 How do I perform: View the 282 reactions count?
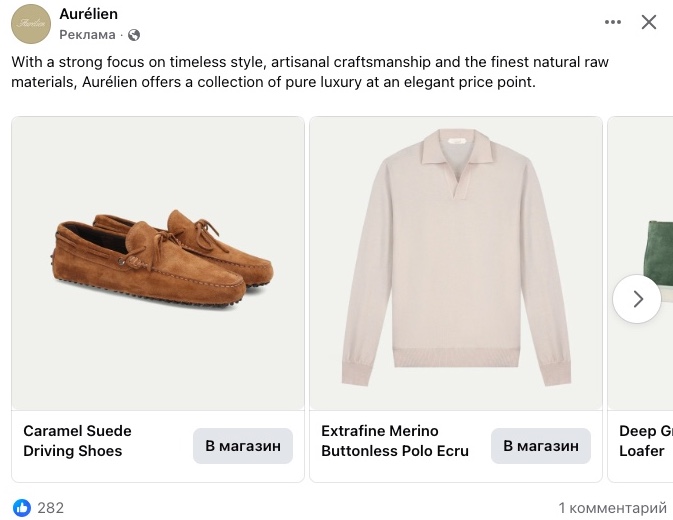[50, 507]
